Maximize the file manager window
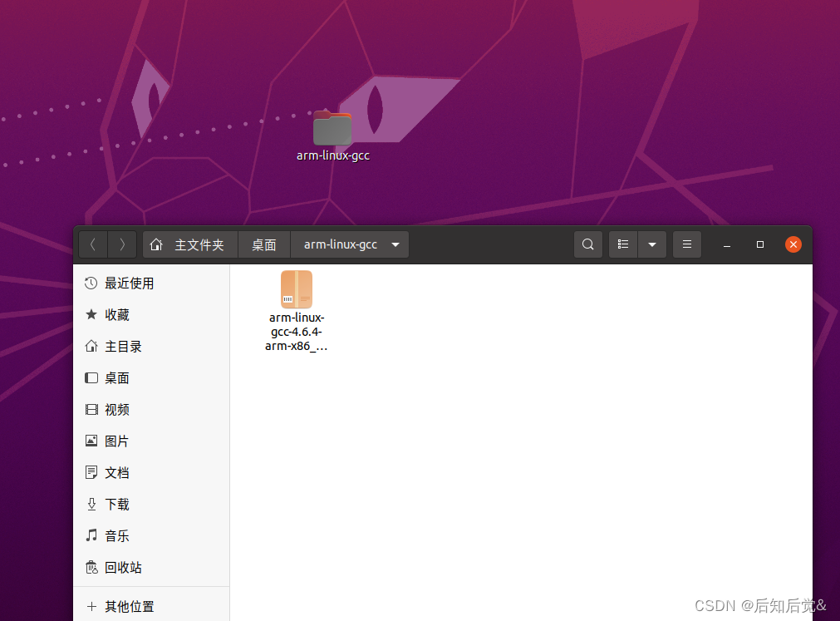Image resolution: width=840 pixels, height=621 pixels. click(759, 244)
